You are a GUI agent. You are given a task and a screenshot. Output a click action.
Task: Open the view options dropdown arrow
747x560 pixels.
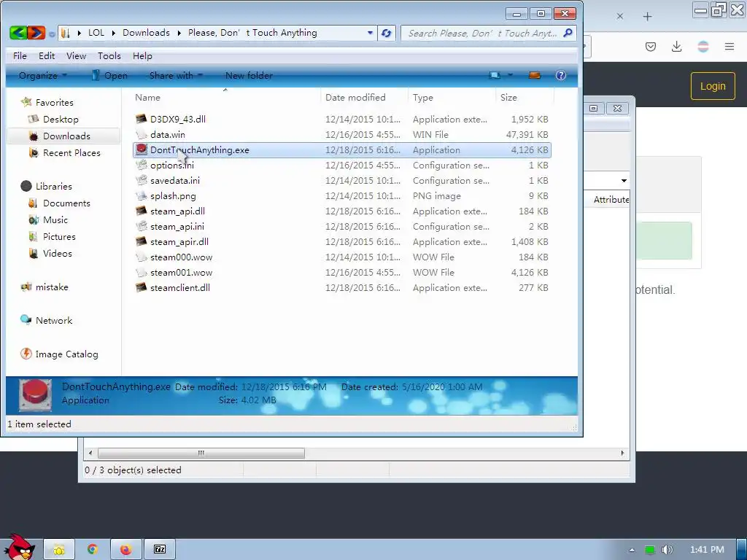pos(510,75)
